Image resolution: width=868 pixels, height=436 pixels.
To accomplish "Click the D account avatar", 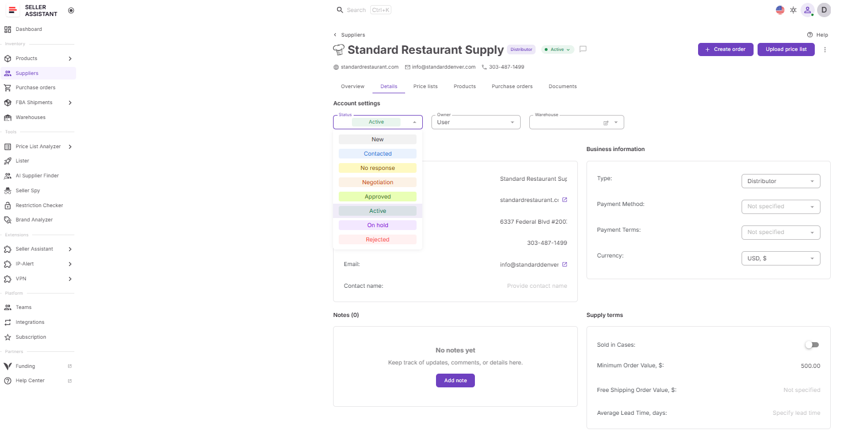I will [x=824, y=10].
